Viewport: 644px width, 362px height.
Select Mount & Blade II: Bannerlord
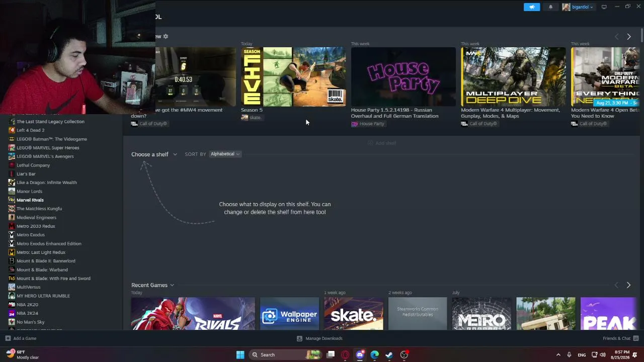click(x=46, y=261)
